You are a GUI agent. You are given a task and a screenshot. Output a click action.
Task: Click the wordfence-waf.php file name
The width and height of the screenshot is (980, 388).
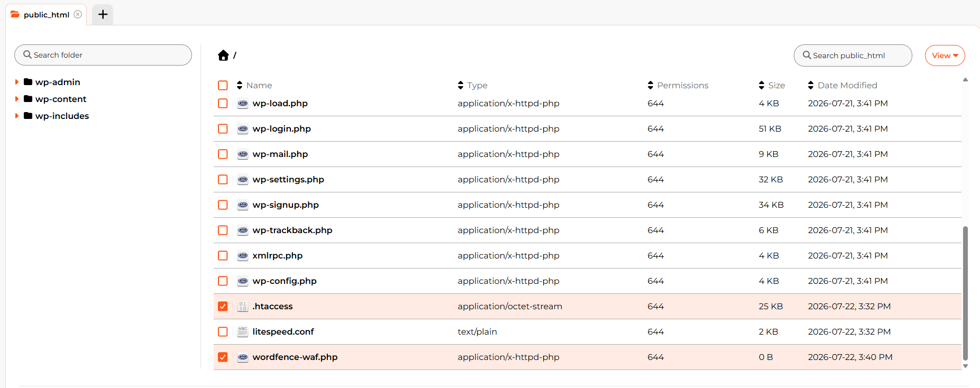[295, 357]
